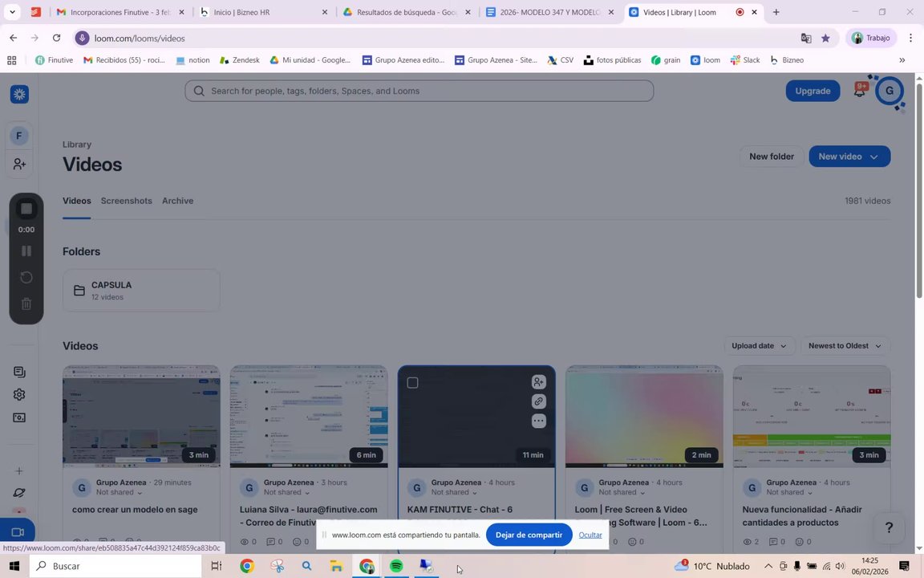Click the 'como crear un modelo en sage' title
Viewport: 924px width, 578px height.
coord(135,510)
